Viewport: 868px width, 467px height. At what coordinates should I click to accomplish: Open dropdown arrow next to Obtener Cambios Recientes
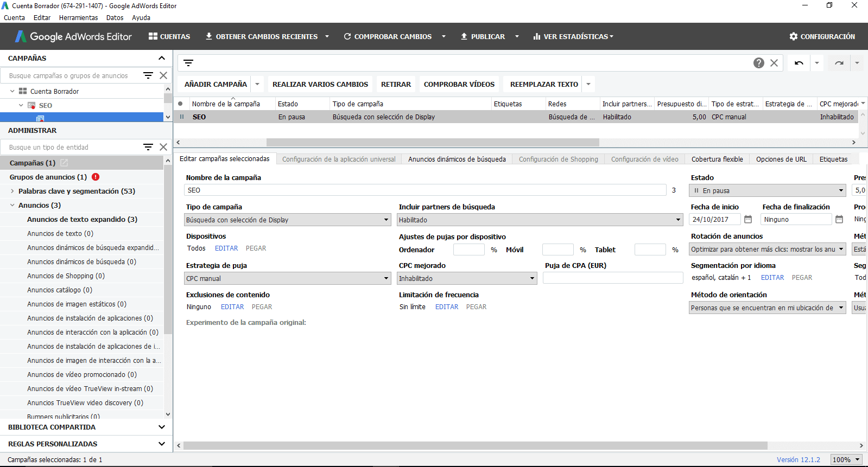tap(327, 36)
